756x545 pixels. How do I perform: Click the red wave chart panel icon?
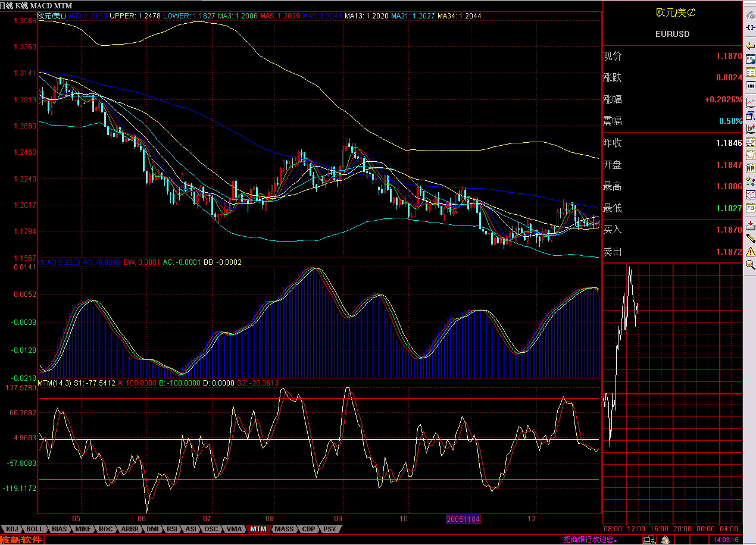pyautogui.click(x=751, y=143)
